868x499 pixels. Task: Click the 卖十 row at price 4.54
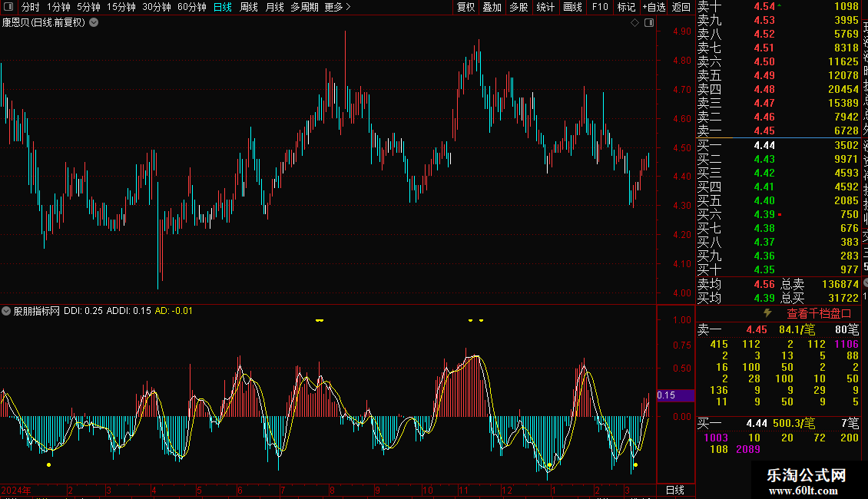[x=778, y=7]
